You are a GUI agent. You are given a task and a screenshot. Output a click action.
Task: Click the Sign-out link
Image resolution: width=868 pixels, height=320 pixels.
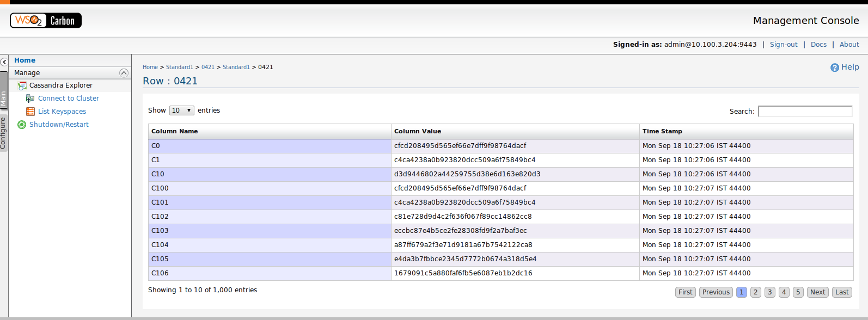click(x=784, y=45)
